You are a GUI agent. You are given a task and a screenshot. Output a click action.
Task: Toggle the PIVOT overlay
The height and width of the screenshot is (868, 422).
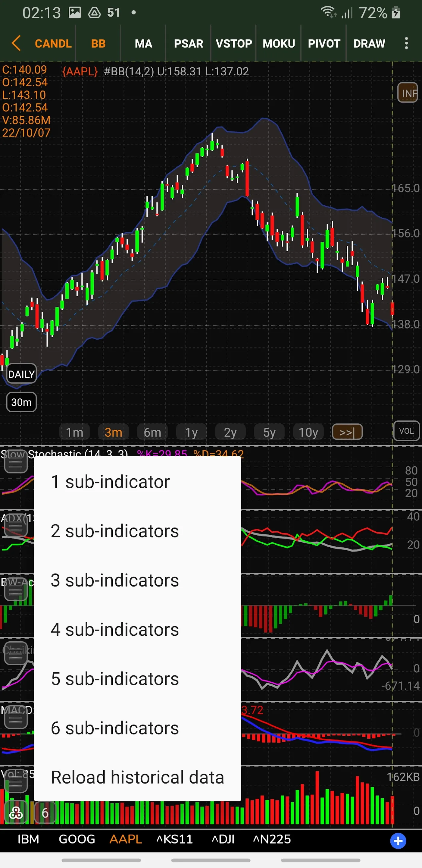(324, 43)
